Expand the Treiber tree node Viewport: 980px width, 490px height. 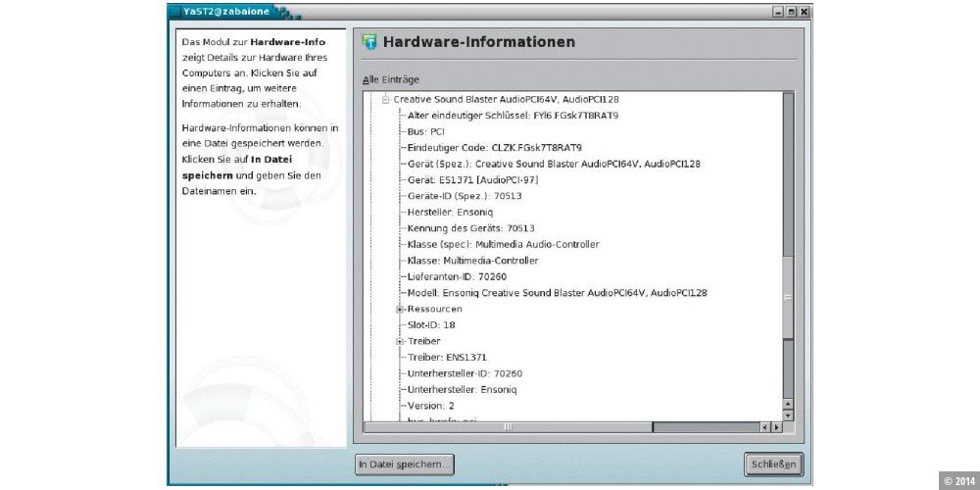(x=400, y=341)
